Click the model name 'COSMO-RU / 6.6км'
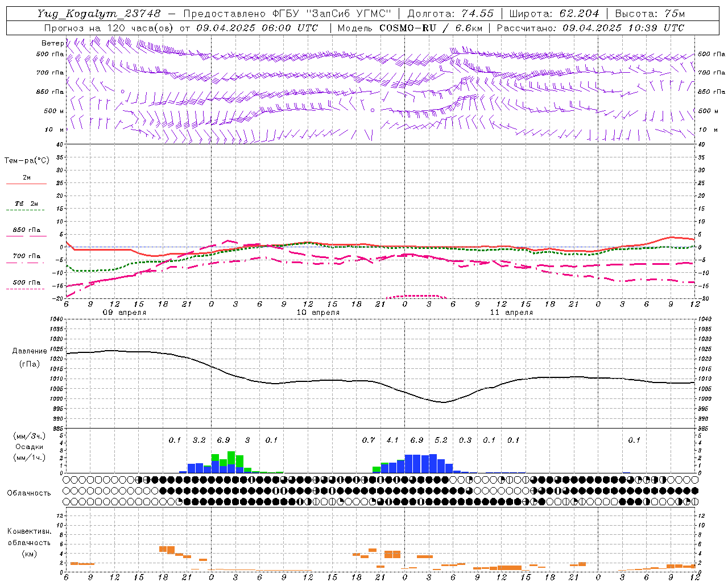 (431, 28)
